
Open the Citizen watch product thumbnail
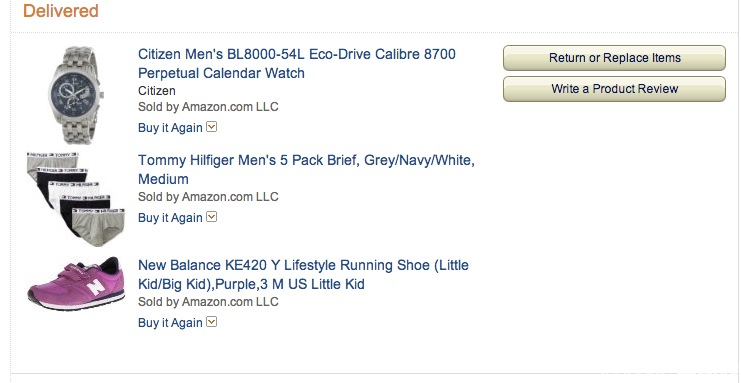coord(76,95)
